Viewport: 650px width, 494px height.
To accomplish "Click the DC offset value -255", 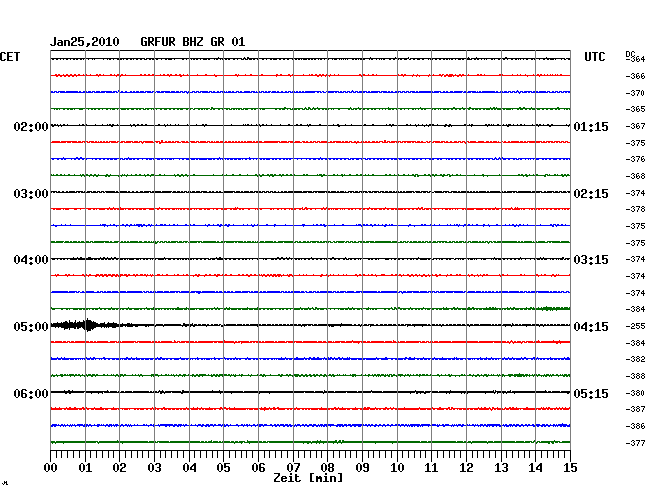I will [635, 326].
